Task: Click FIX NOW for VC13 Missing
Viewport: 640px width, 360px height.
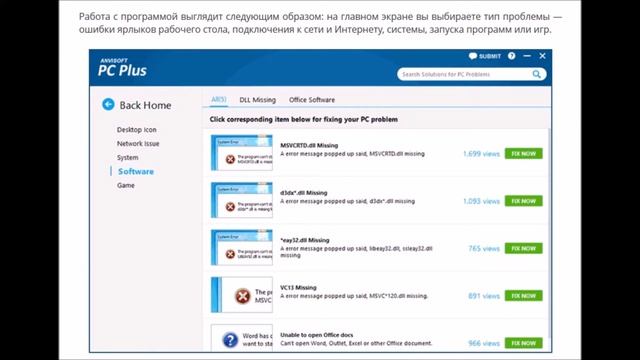Action: 524,296
